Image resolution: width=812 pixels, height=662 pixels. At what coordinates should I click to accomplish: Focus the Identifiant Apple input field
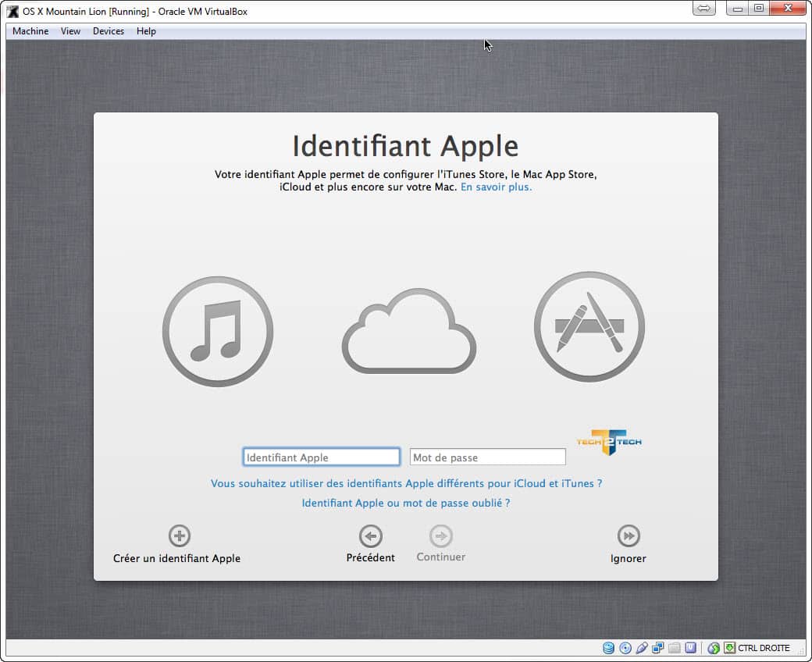point(322,457)
